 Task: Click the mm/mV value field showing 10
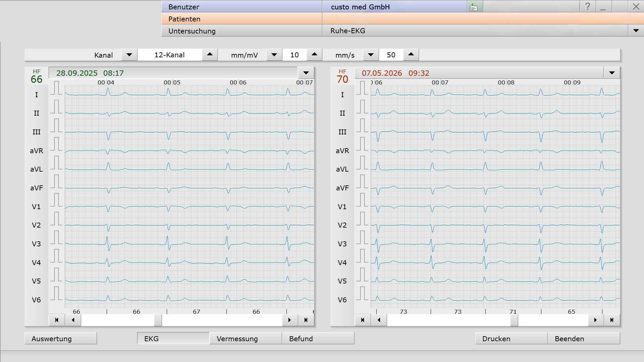click(x=294, y=55)
